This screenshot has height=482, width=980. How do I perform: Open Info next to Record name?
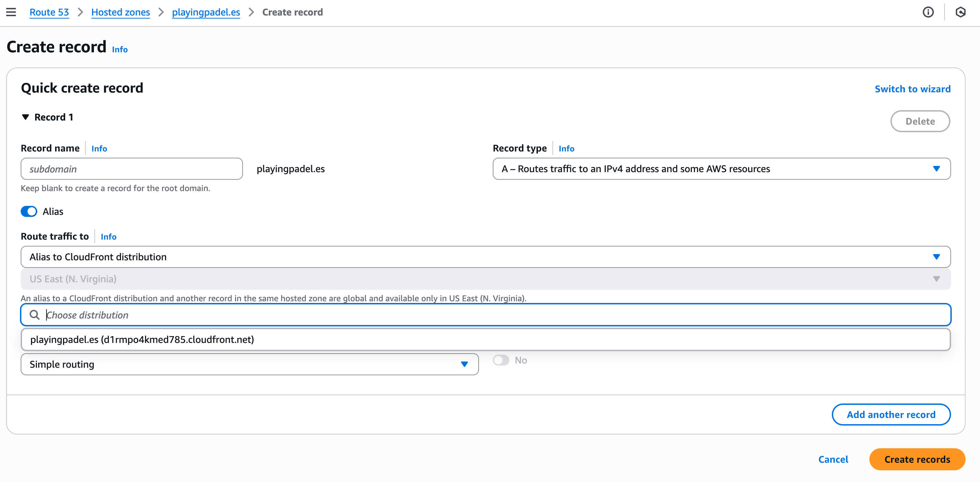(99, 149)
